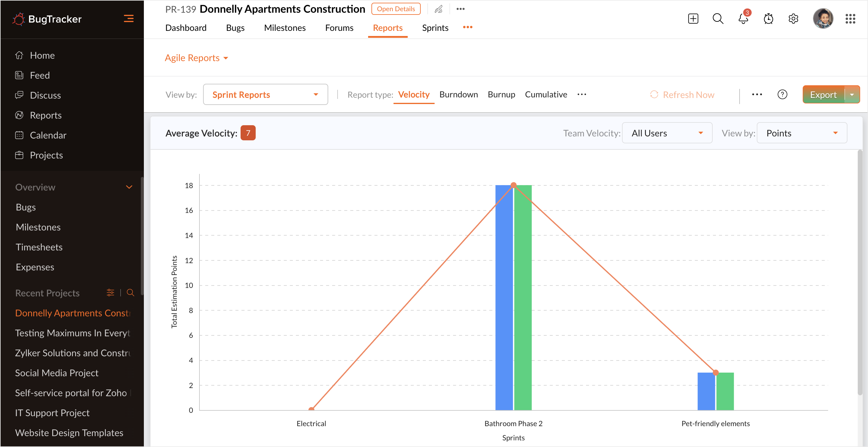868x447 pixels.
Task: Click the settings gear icon
Action: pos(793,19)
